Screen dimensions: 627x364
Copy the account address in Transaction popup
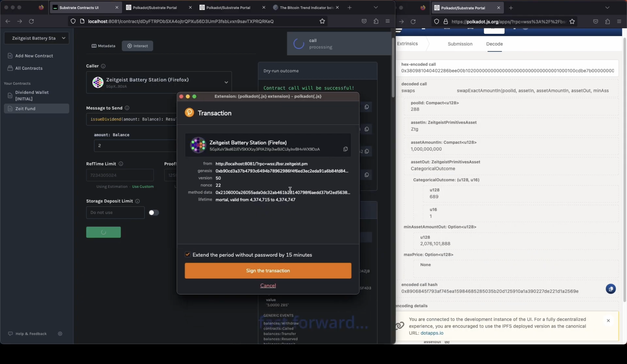pyautogui.click(x=345, y=149)
